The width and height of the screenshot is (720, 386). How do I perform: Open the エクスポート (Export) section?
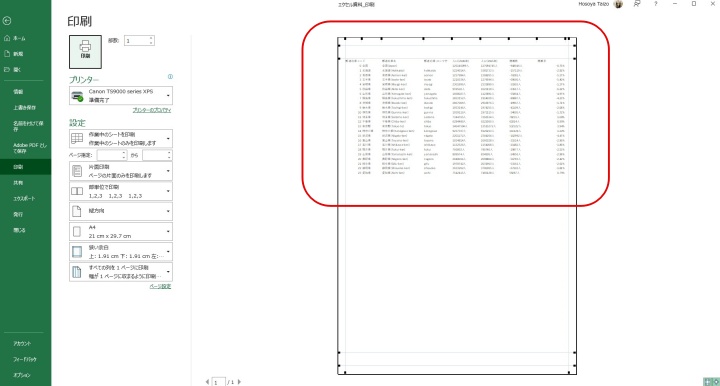(x=26, y=198)
